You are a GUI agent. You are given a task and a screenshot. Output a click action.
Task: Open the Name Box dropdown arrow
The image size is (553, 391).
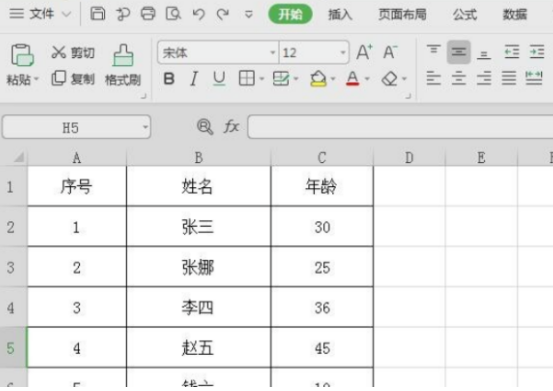[145, 127]
